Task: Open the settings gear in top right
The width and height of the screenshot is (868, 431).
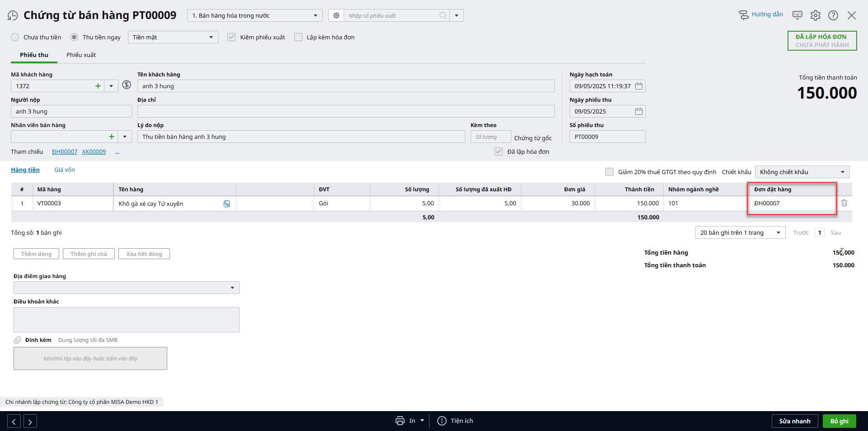Action: (x=815, y=15)
